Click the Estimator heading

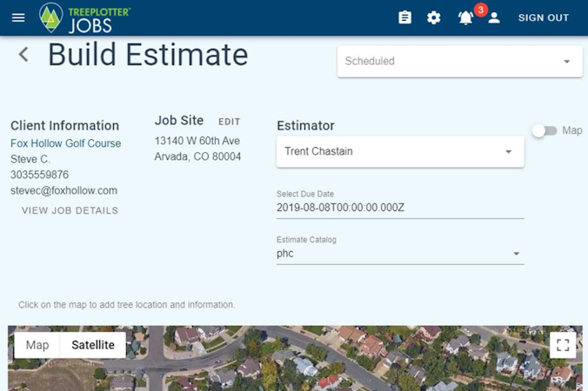pyautogui.click(x=305, y=125)
